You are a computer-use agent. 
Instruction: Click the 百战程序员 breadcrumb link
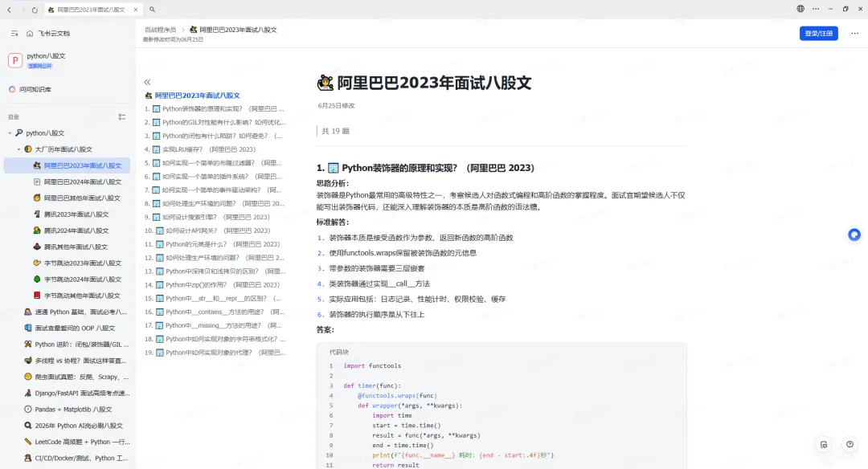coord(160,30)
